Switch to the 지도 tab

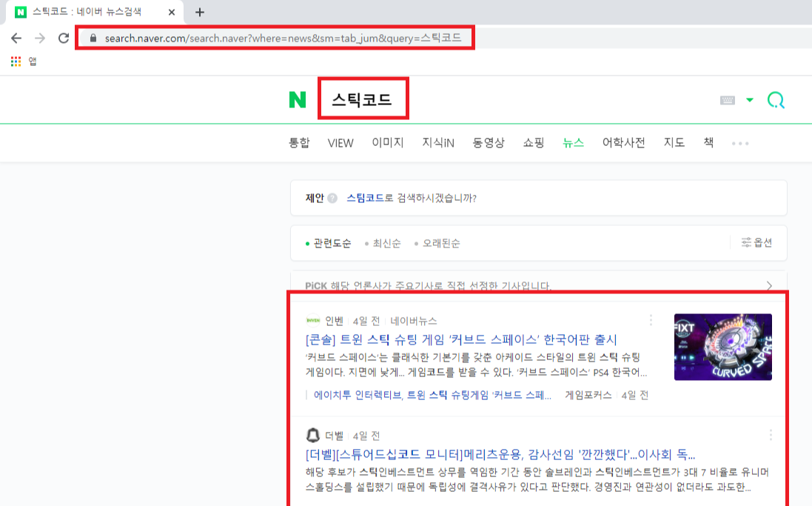[674, 142]
